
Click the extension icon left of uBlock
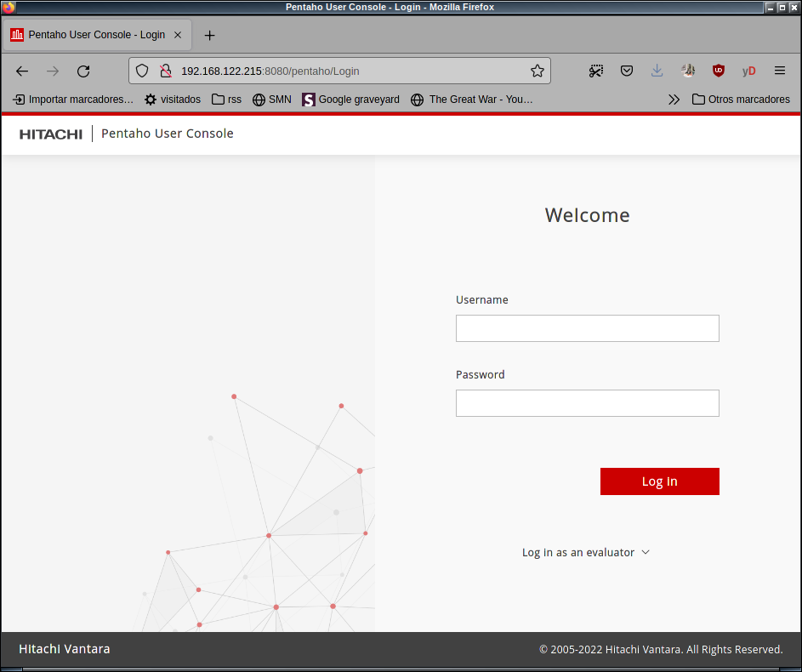click(x=688, y=71)
